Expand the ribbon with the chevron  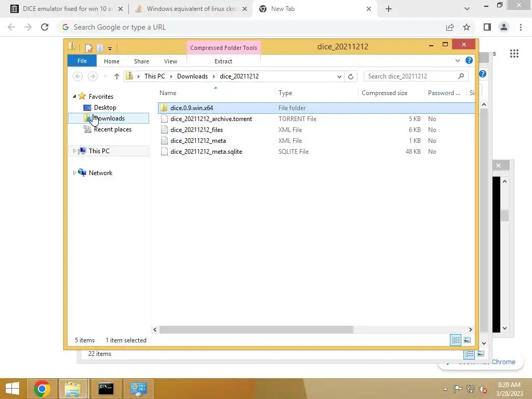point(457,61)
